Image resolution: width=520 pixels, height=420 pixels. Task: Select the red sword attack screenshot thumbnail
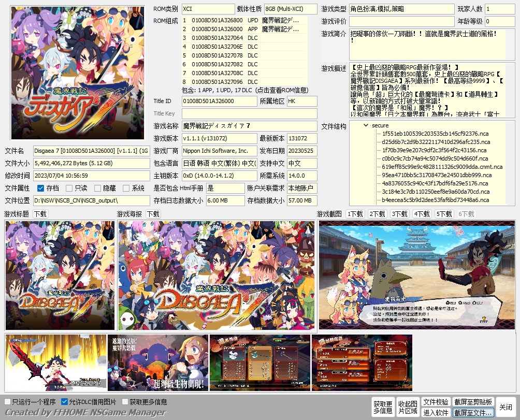pos(56,363)
